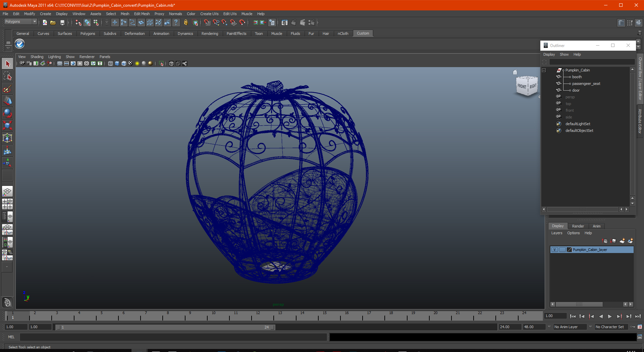Open Pumpkin_Cabin_layer color swatch

[x=569, y=250]
